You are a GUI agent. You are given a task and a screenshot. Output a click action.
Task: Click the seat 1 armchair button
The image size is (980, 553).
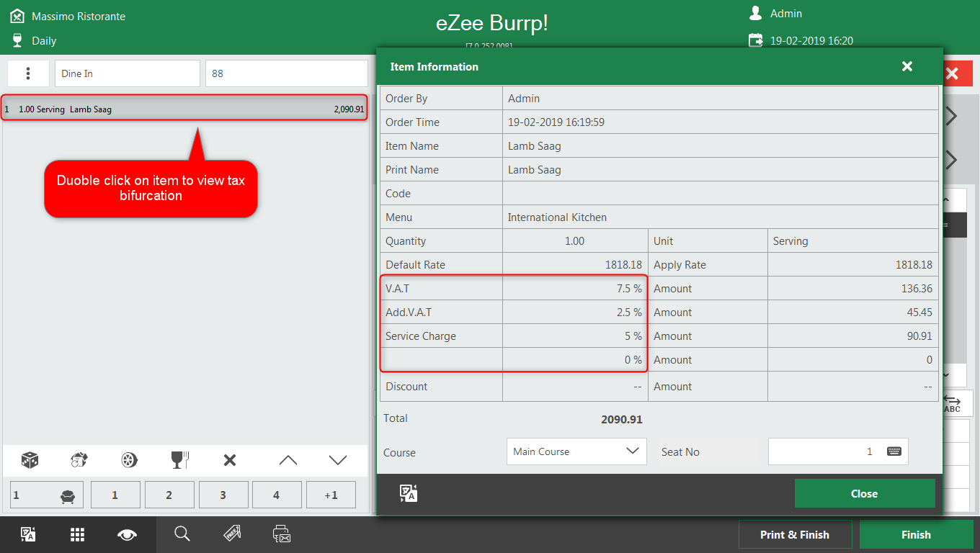click(47, 495)
